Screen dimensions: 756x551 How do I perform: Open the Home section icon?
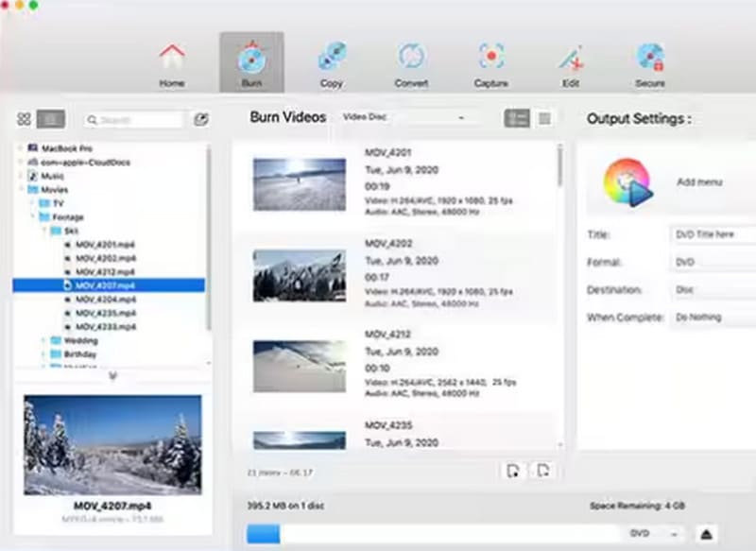point(171,62)
